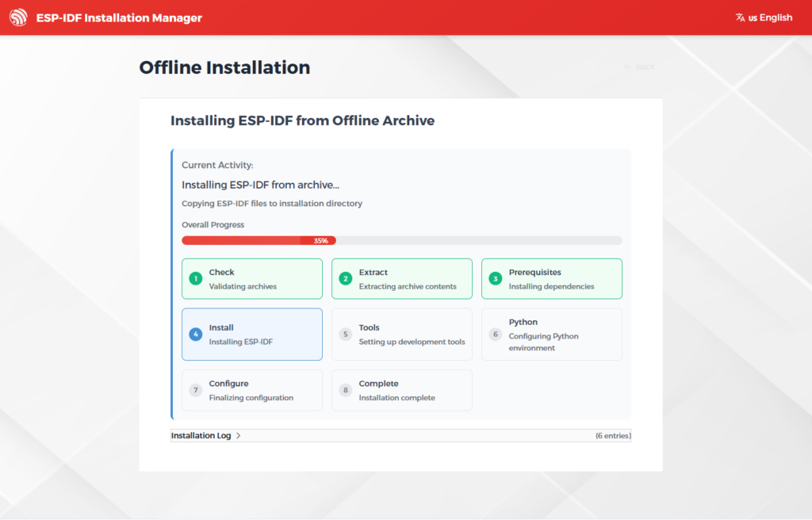Click the Offline Installation page heading

224,67
